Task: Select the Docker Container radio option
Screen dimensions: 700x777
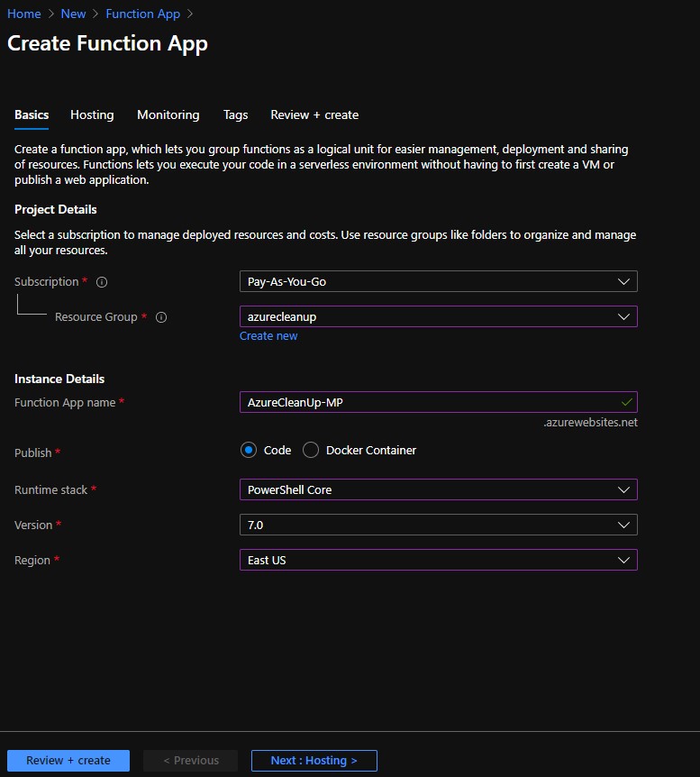Action: tap(311, 450)
